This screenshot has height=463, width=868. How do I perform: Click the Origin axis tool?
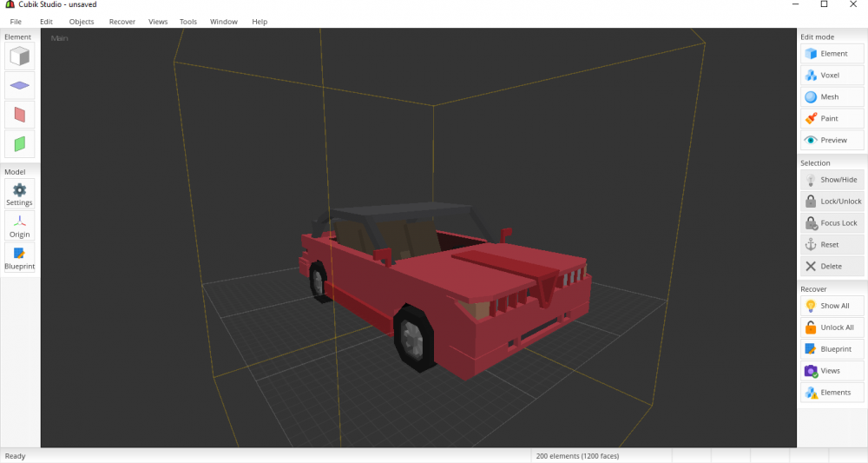tap(19, 226)
